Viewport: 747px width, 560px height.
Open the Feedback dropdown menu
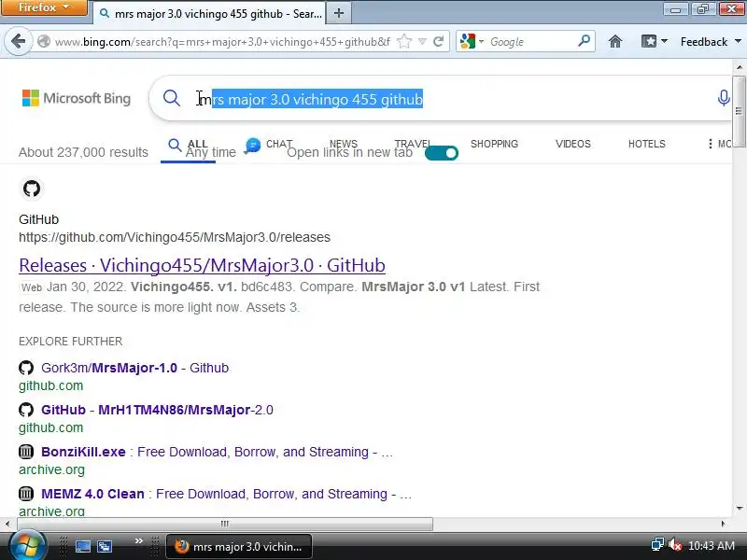click(711, 41)
